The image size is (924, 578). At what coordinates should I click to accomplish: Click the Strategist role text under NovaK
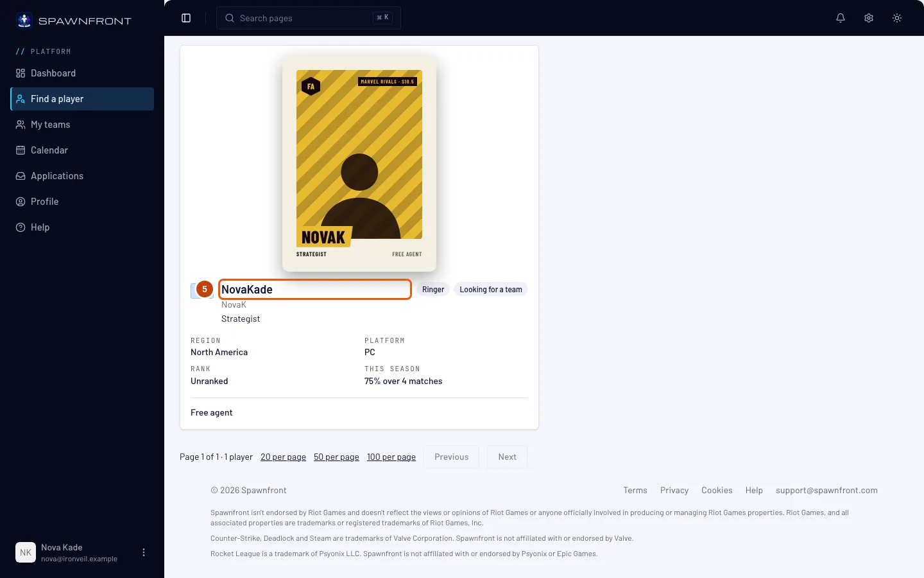coord(241,319)
